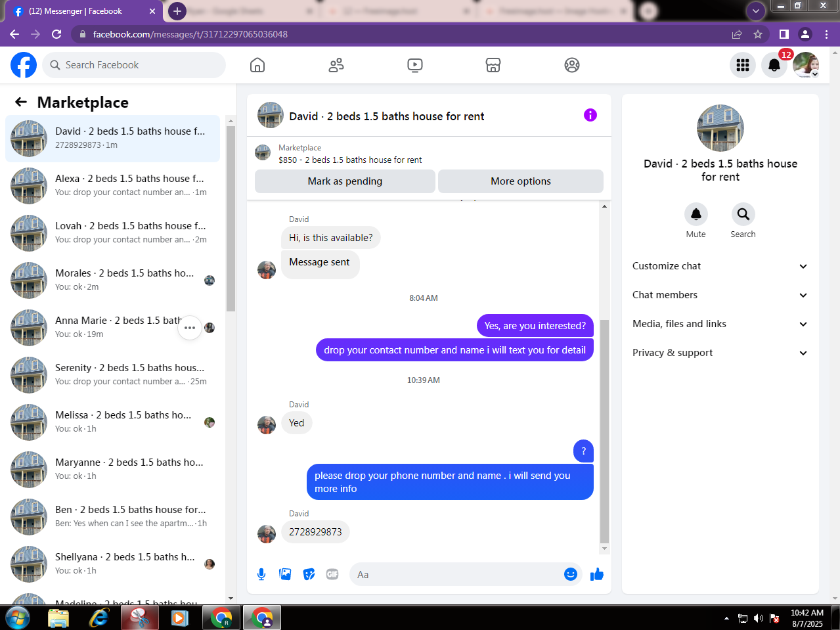Record a voice clip with microphone icon
840x630 pixels.
point(261,574)
